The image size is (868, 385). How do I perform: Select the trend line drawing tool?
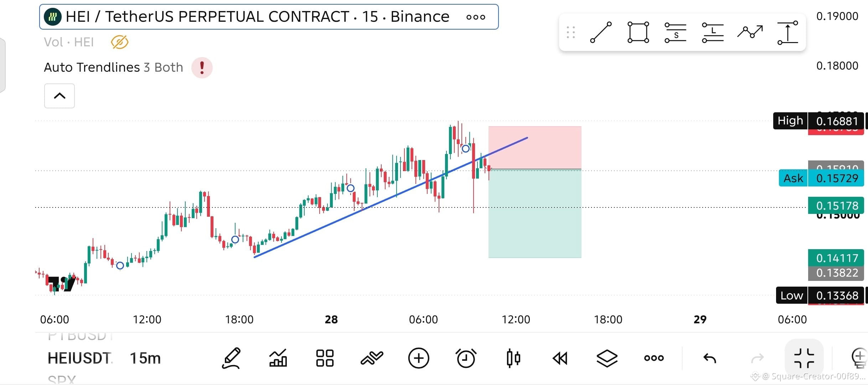pos(601,32)
